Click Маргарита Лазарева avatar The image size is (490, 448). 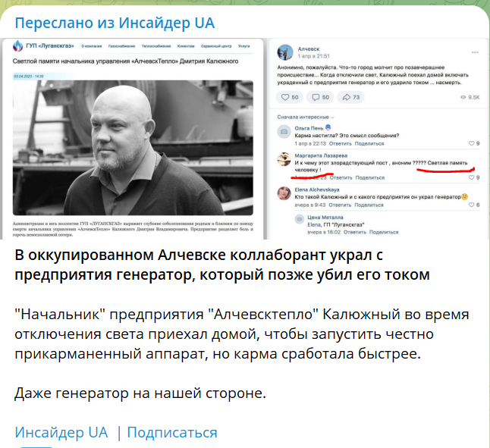coord(284,159)
